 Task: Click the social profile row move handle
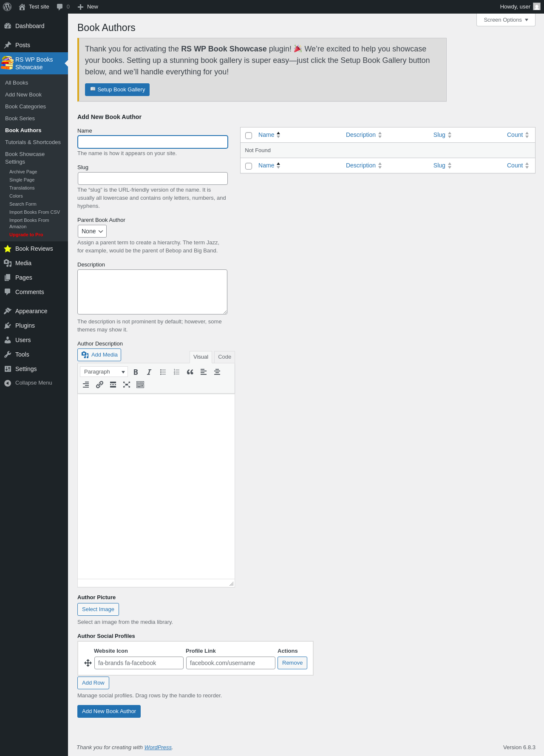click(88, 663)
